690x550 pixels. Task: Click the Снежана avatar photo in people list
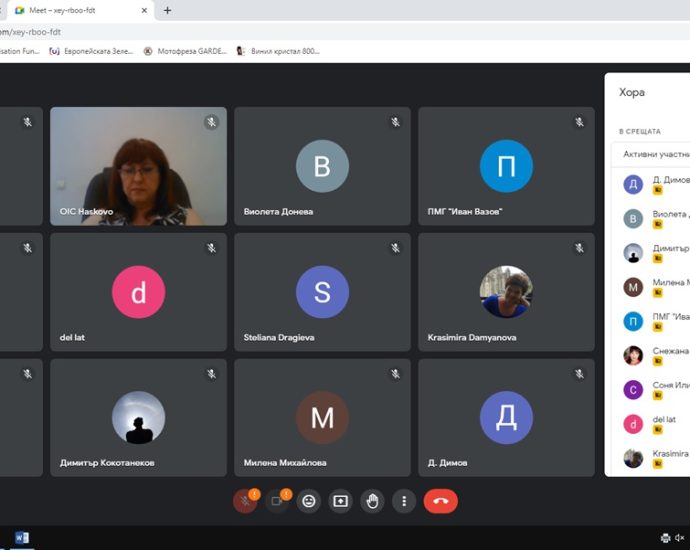pos(633,356)
